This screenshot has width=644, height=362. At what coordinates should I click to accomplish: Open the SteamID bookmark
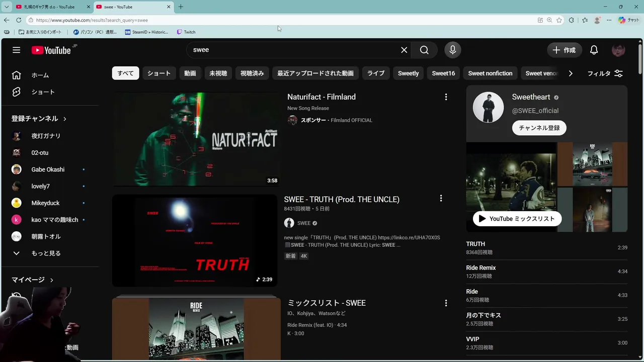[x=146, y=32]
